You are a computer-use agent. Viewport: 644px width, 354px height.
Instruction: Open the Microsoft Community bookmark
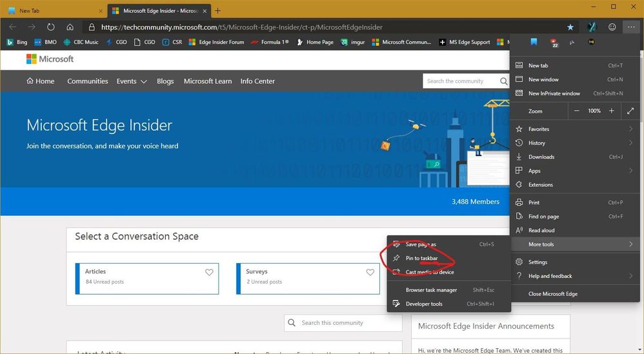401,42
